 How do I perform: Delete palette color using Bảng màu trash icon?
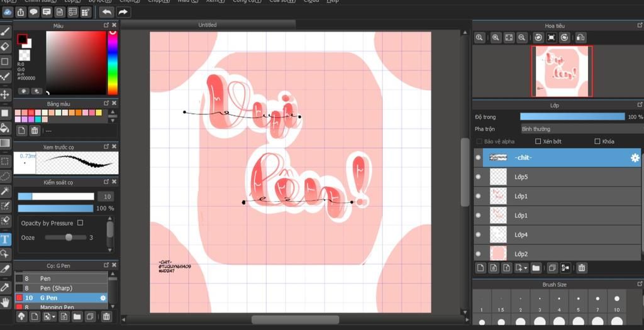point(35,131)
